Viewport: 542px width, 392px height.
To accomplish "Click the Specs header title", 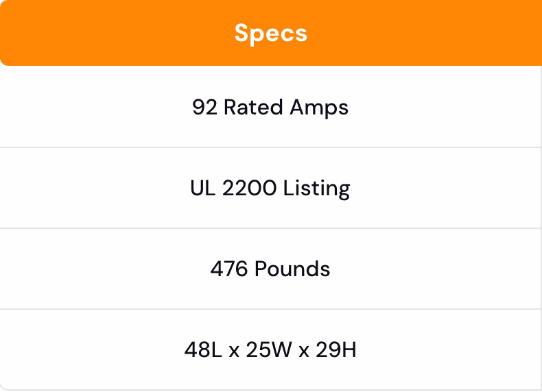I will coord(270,33).
